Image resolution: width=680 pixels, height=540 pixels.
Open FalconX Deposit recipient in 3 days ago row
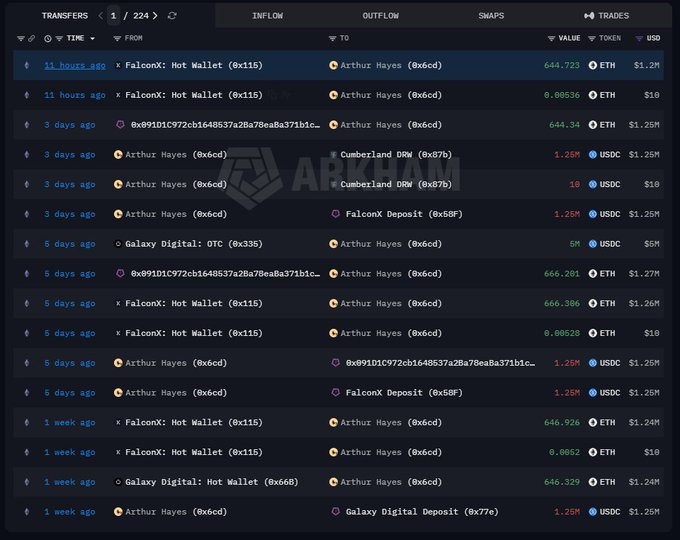[x=404, y=214]
